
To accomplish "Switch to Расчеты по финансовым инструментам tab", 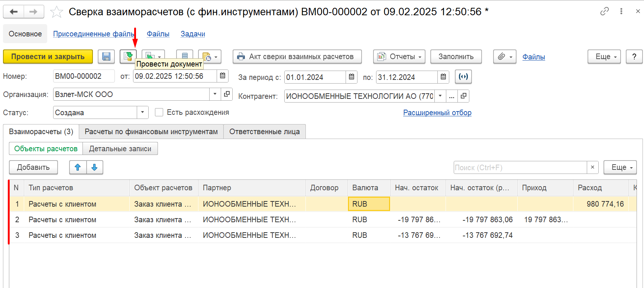I will pyautogui.click(x=151, y=132).
